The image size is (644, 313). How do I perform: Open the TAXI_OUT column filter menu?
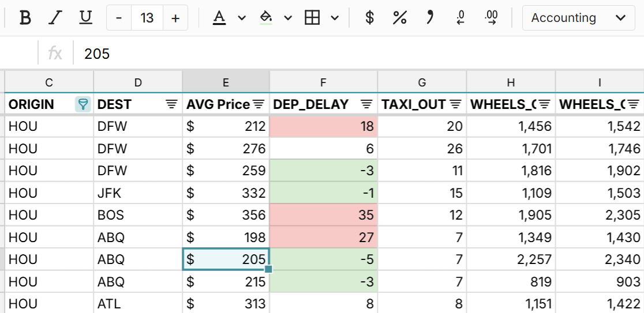[x=455, y=104]
